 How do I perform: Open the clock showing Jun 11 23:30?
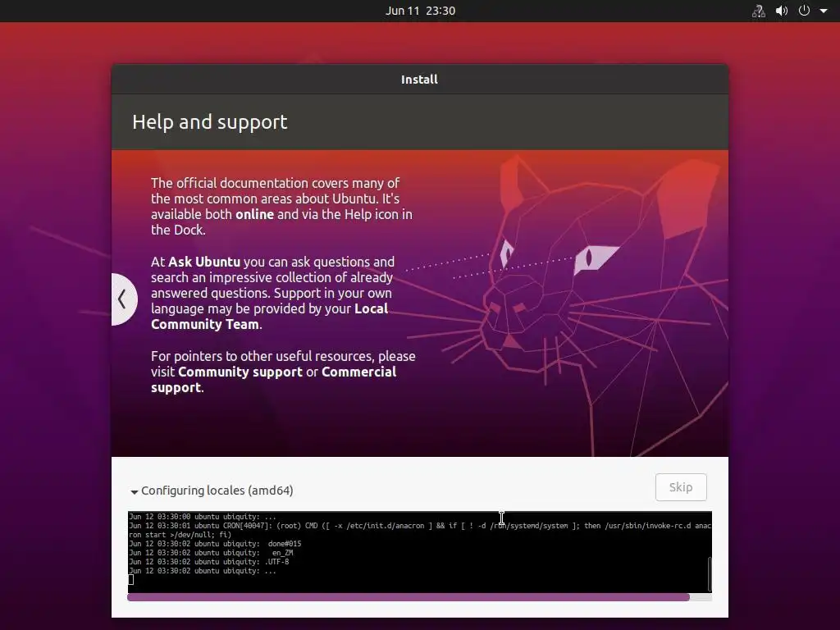(x=420, y=11)
